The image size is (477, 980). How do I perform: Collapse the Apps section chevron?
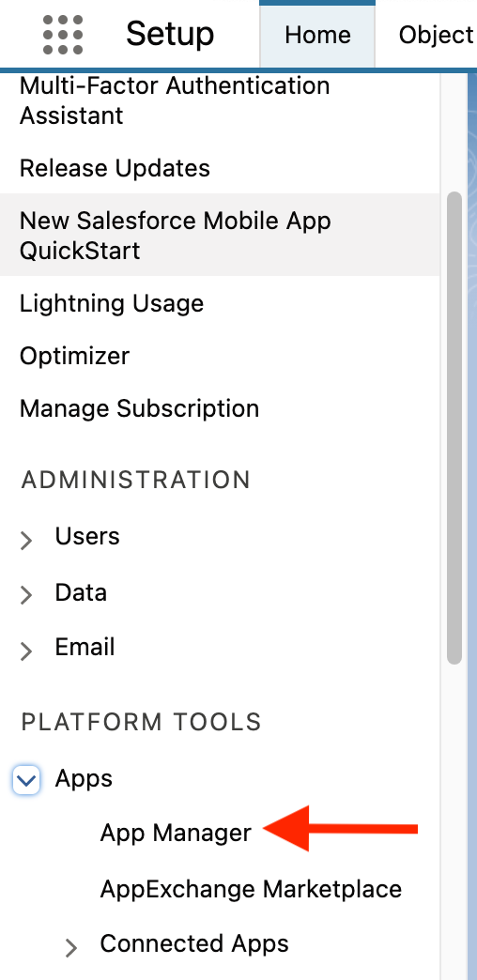26,780
